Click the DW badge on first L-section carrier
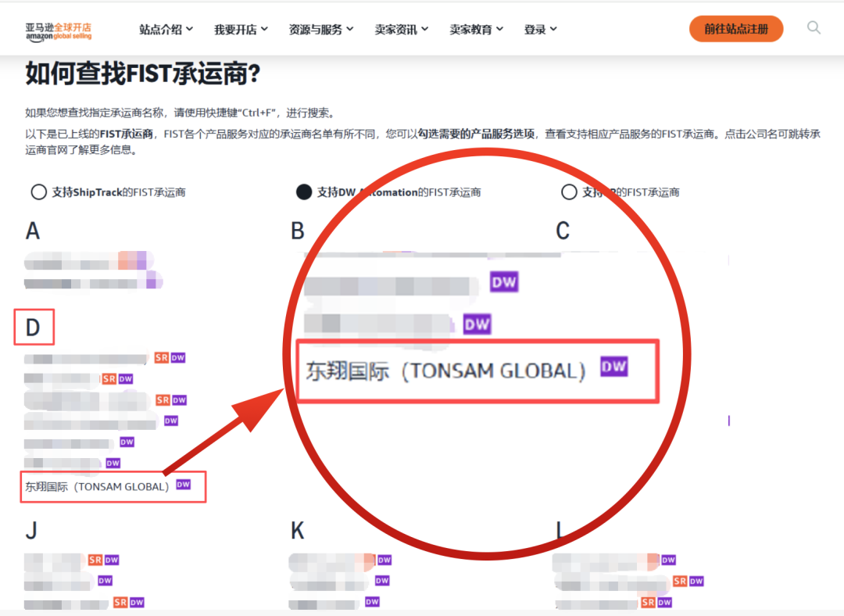Image resolution: width=844 pixels, height=616 pixels. 668,560
